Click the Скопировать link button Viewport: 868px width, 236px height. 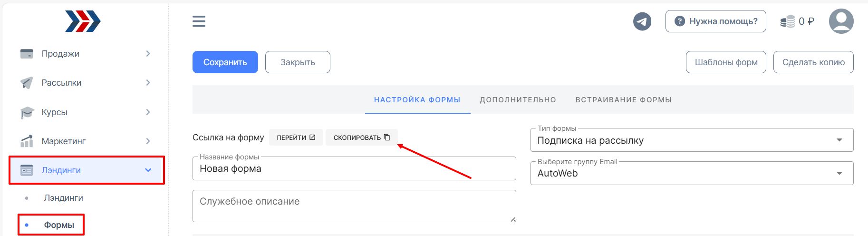click(x=362, y=138)
